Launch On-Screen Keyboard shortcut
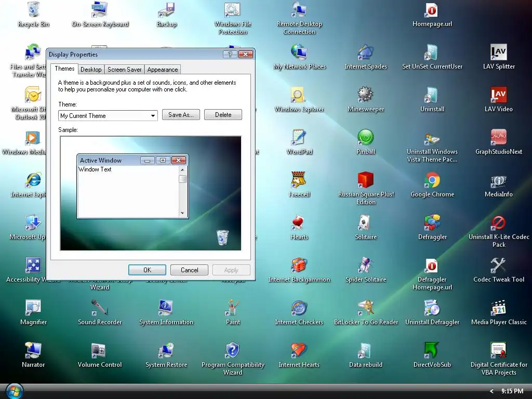The height and width of the screenshot is (399, 532). point(100,10)
